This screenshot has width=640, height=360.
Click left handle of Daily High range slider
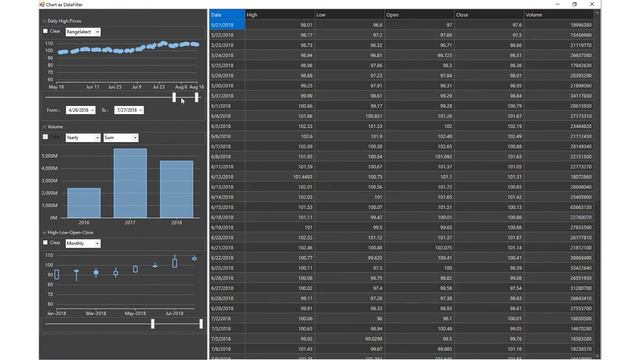[x=174, y=97]
